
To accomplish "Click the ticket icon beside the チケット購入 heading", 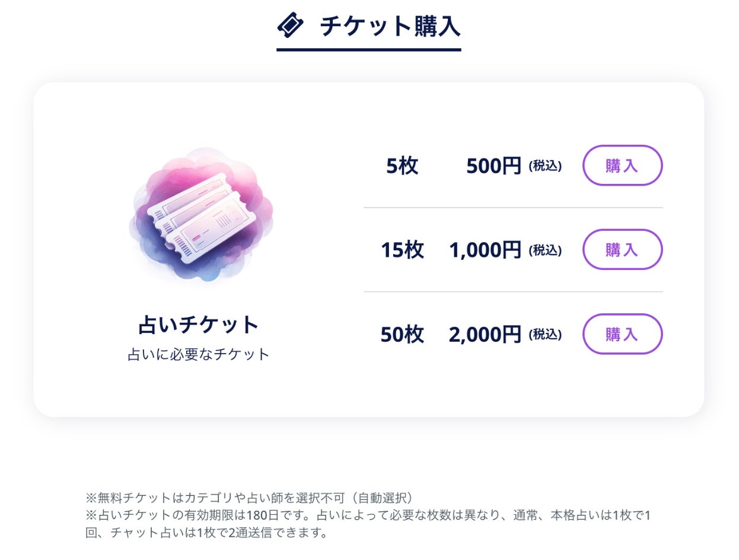I will coord(290,26).
